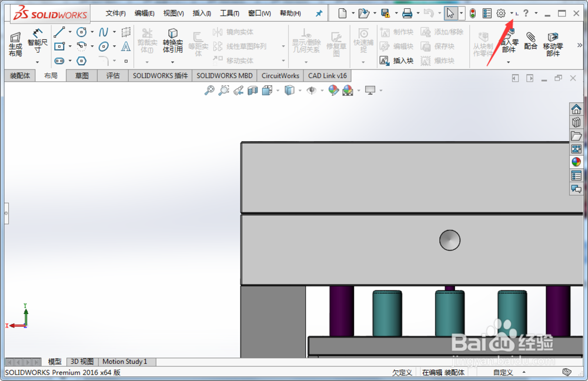Open the 文件(F) menu

[x=115, y=14]
